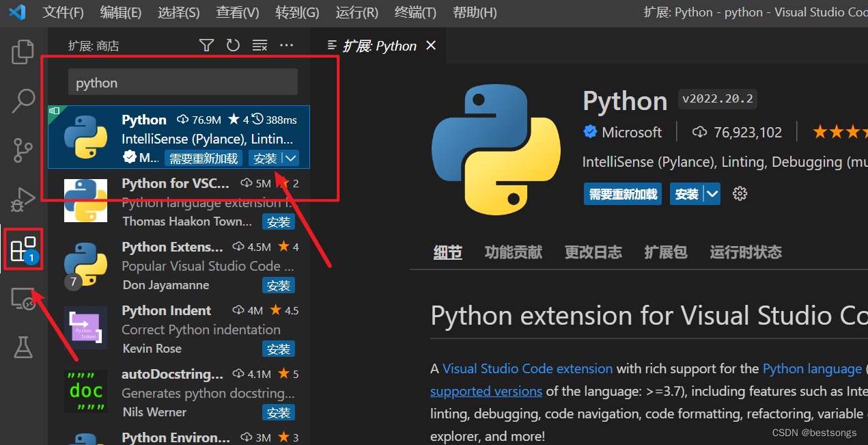Switch to the 运行时状态 tab
868x445 pixels.
tap(746, 252)
